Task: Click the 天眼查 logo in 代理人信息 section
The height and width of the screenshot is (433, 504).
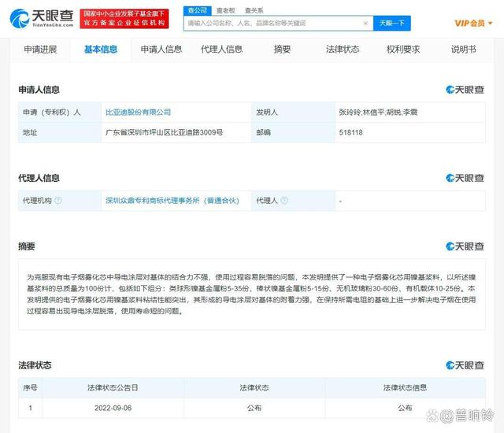Action: (465, 178)
